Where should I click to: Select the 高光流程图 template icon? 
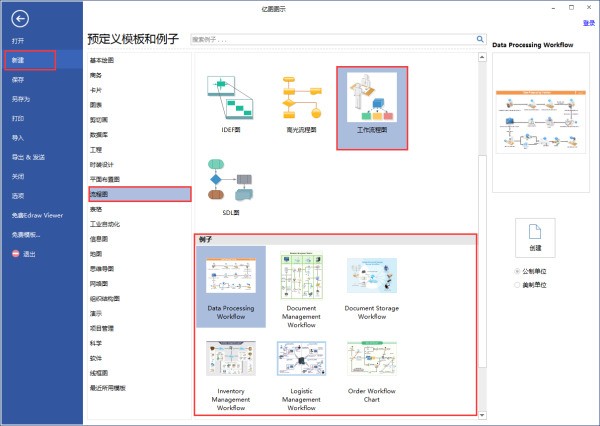point(301,98)
